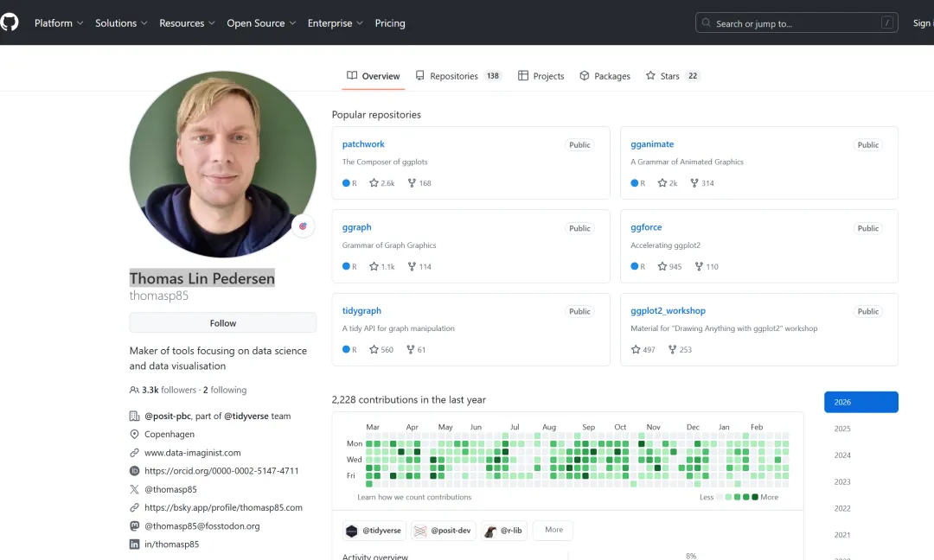Filter activity by @r-lib organization
Screen dimensions: 934x560
(504, 531)
